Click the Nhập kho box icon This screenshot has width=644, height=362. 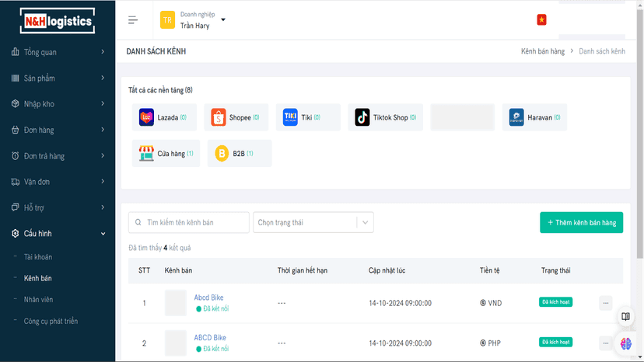(16, 103)
